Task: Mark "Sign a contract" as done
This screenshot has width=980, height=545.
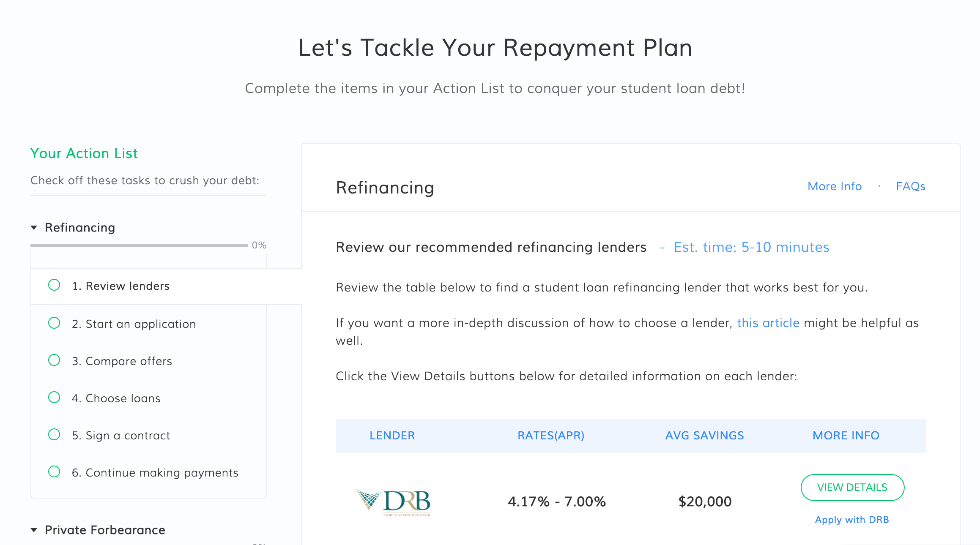Action: point(54,434)
